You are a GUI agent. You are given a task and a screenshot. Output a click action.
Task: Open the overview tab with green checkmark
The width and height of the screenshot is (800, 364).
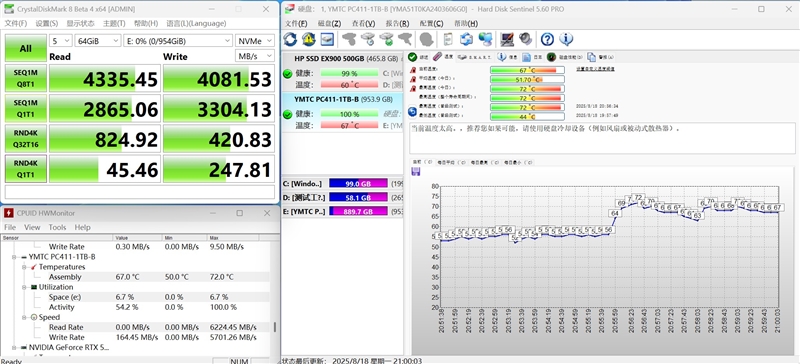(x=418, y=57)
